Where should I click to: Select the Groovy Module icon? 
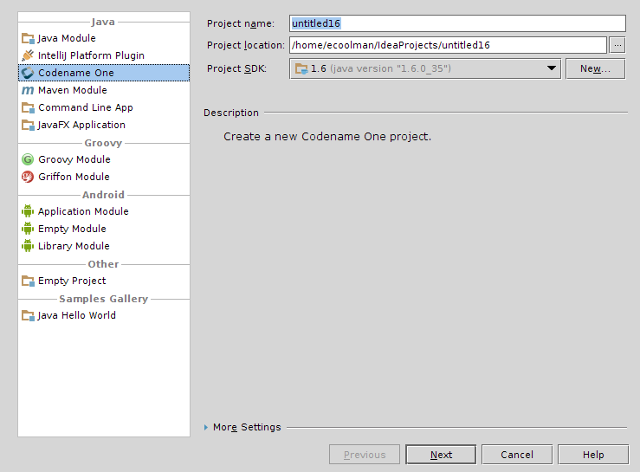pyautogui.click(x=28, y=159)
